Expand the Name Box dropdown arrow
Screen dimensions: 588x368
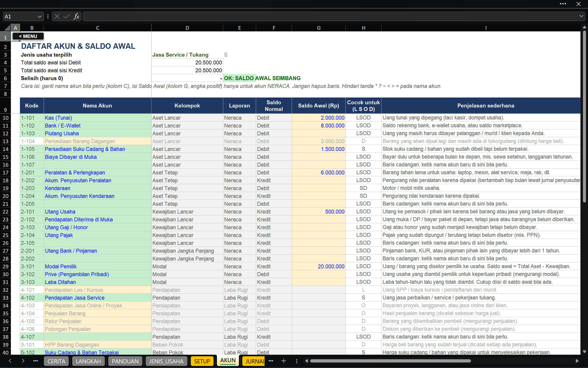39,17
